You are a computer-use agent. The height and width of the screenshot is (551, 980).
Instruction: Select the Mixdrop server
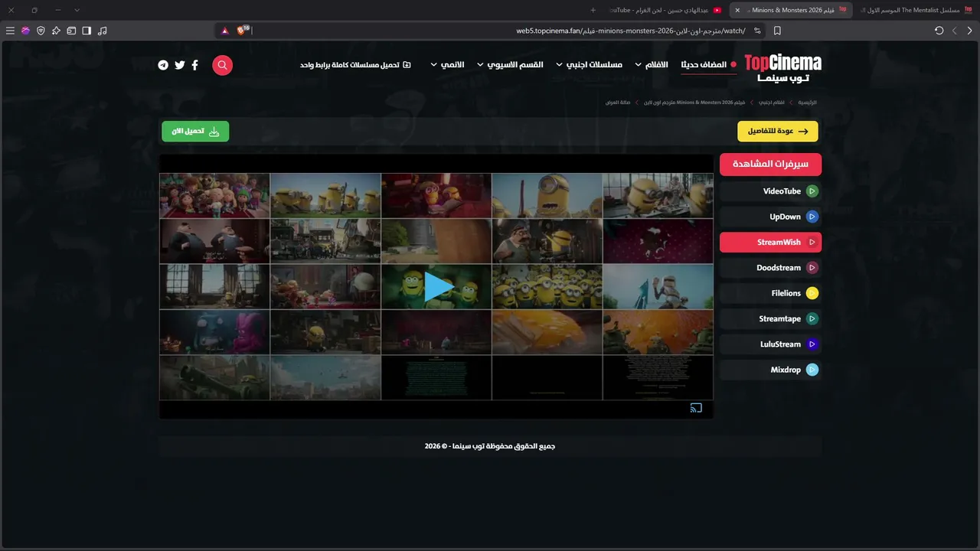tap(770, 370)
